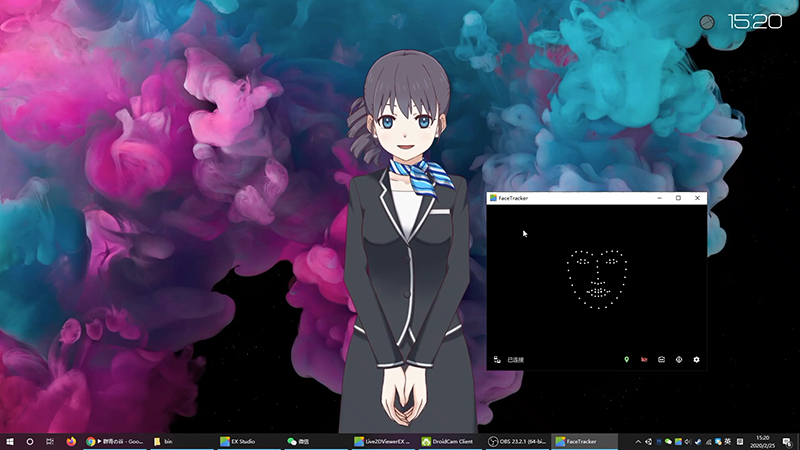Open FaceTracker settings gear

click(696, 360)
